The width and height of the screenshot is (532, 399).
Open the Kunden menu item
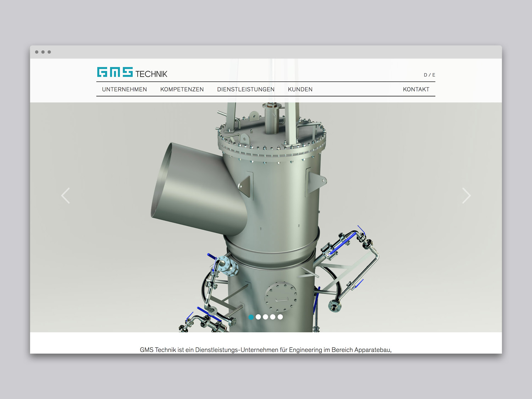click(300, 89)
